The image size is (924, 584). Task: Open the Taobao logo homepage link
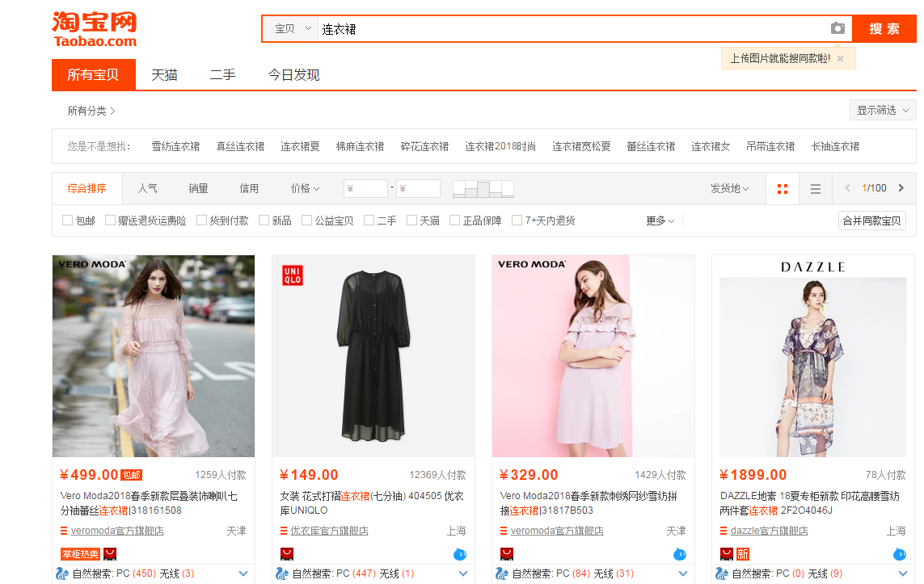tap(95, 29)
